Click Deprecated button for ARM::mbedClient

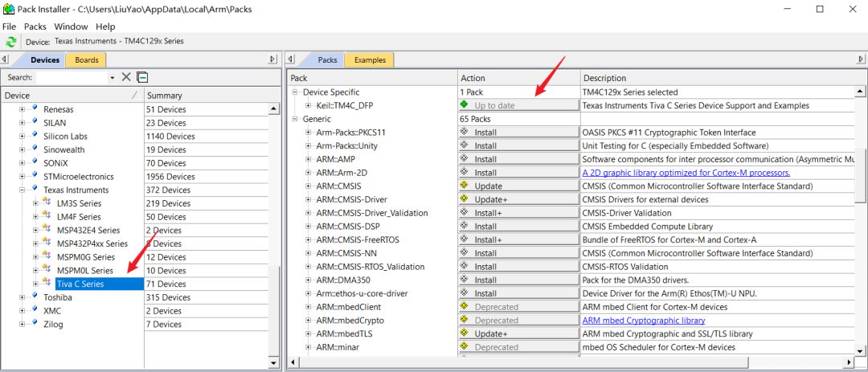518,307
